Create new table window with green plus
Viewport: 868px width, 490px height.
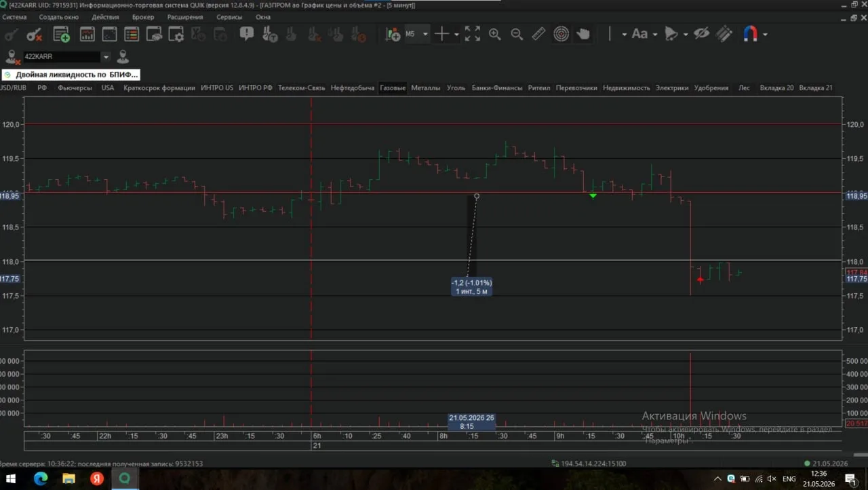pos(62,34)
